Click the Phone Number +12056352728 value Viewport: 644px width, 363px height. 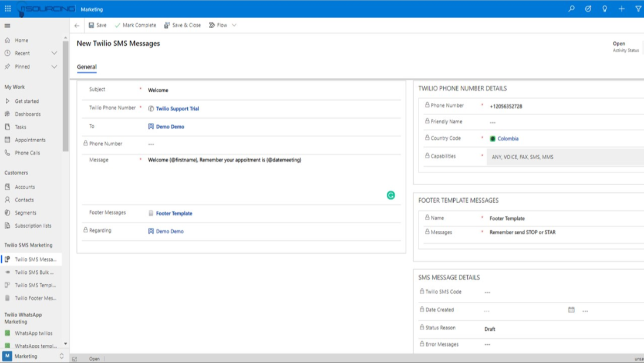pyautogui.click(x=506, y=106)
